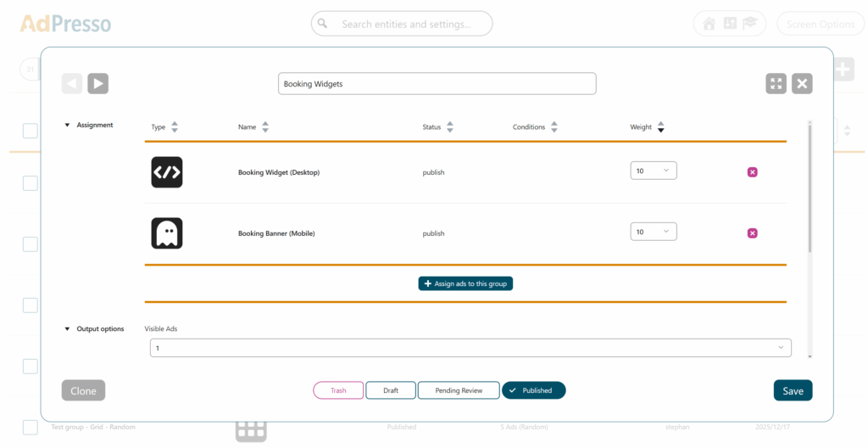Click the ghost icon for Booking Banner (Mobile)
This screenshot has height=448, width=868.
pos(167,233)
